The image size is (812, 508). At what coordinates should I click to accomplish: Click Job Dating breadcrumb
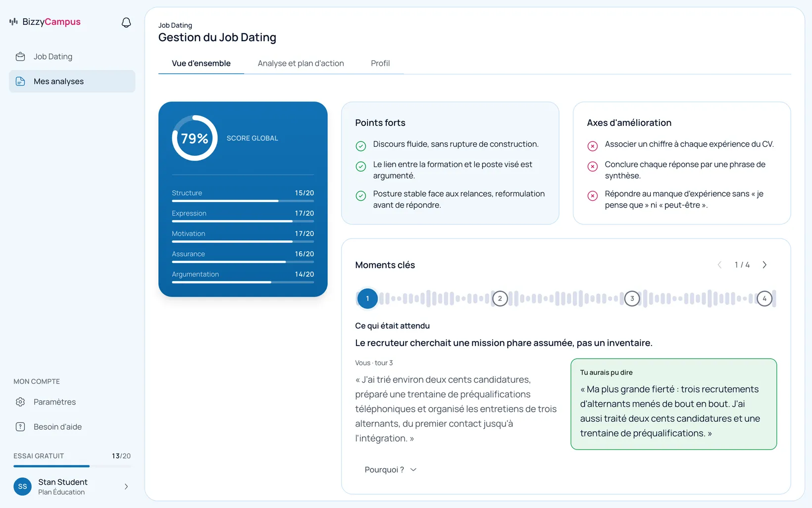(x=175, y=25)
